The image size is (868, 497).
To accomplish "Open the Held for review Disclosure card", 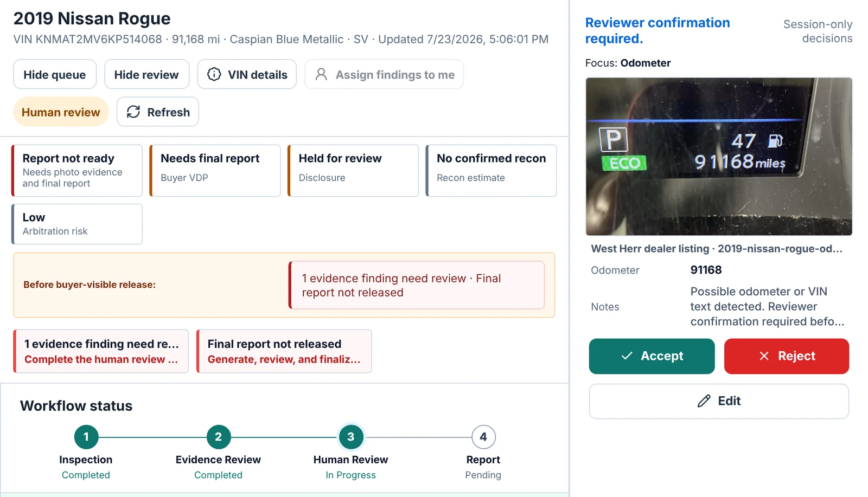I will pyautogui.click(x=353, y=170).
